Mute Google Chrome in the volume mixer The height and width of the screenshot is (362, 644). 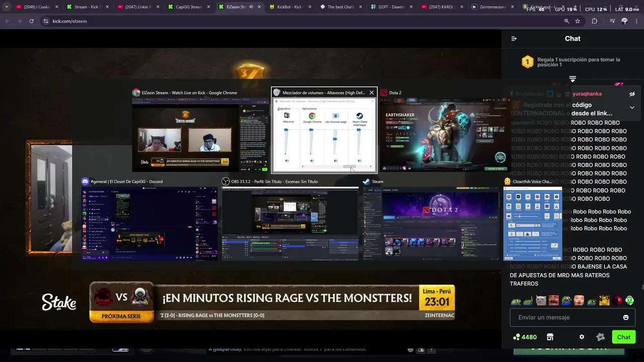click(312, 161)
